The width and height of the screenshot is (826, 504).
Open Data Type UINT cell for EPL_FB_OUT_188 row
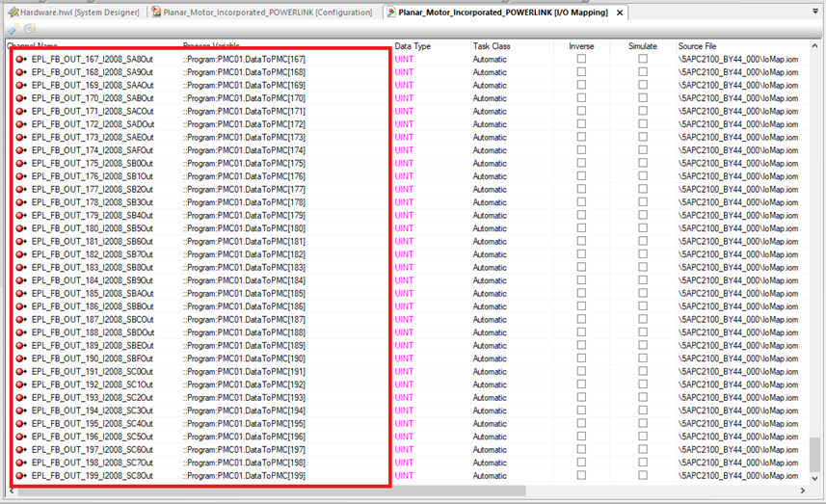[x=404, y=332]
